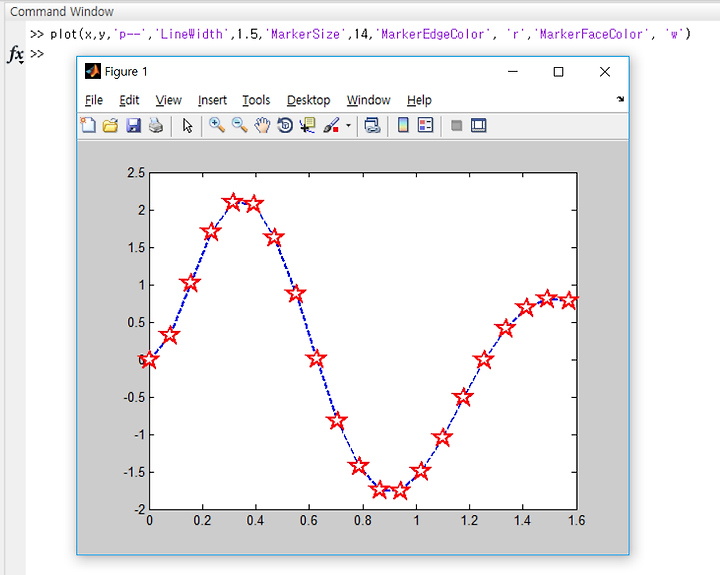Open the Tools menu in Figure 1
This screenshot has height=575, width=720.
click(x=256, y=100)
